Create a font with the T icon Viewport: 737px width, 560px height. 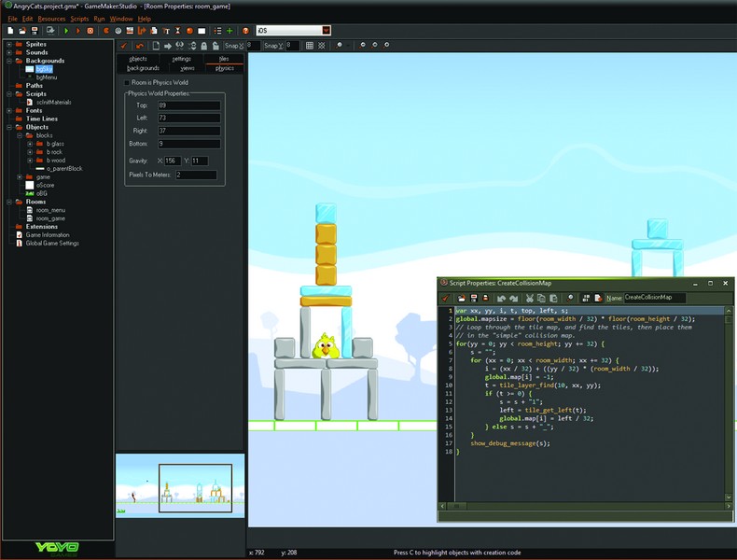pyautogui.click(x=166, y=31)
